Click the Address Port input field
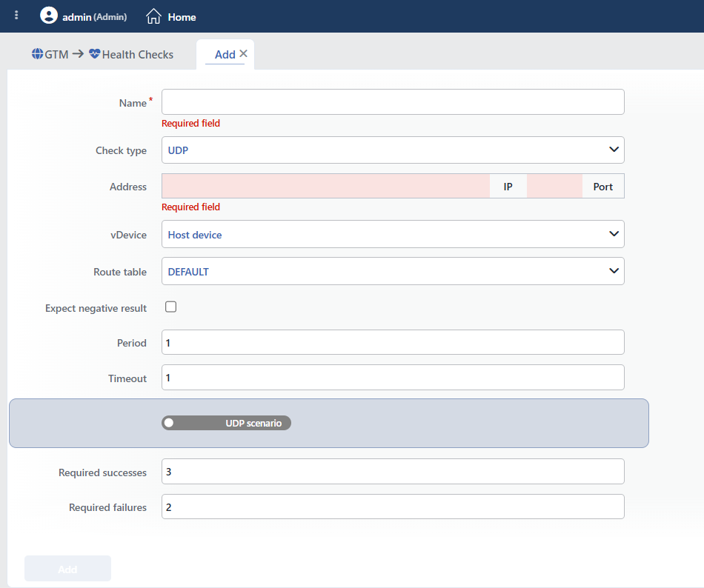 click(x=554, y=186)
